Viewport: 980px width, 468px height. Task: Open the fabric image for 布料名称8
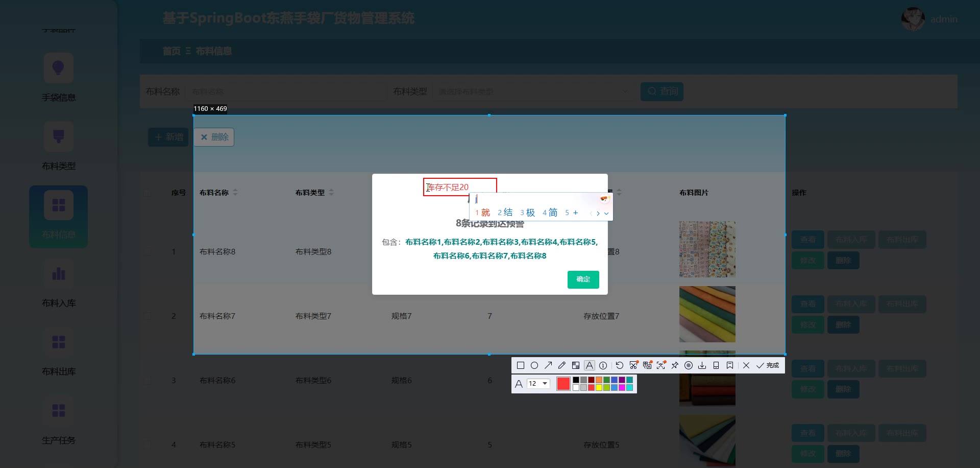pyautogui.click(x=707, y=249)
